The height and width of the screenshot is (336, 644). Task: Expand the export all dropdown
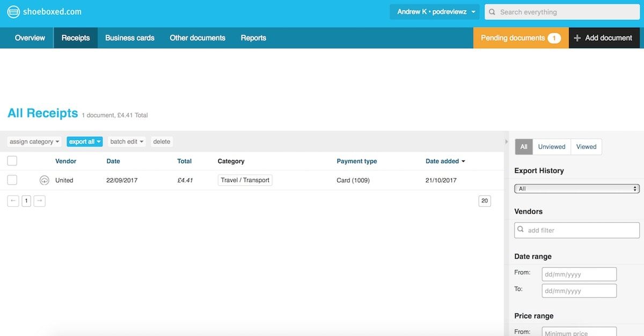click(85, 142)
